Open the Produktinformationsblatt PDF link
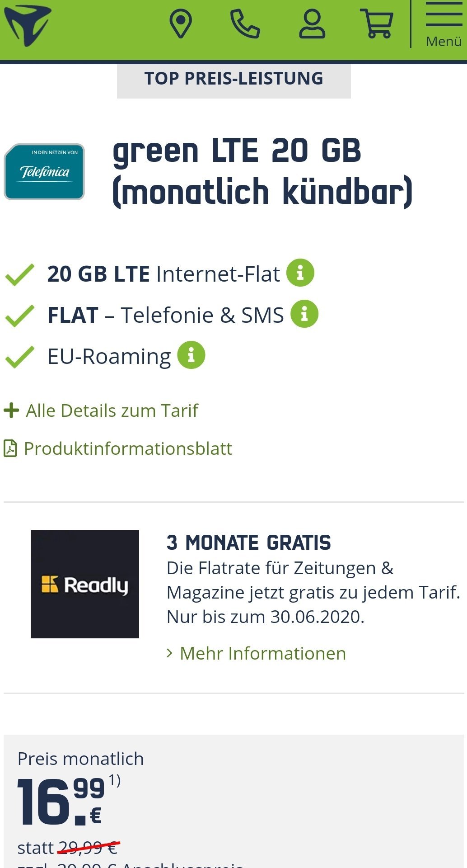 click(128, 448)
